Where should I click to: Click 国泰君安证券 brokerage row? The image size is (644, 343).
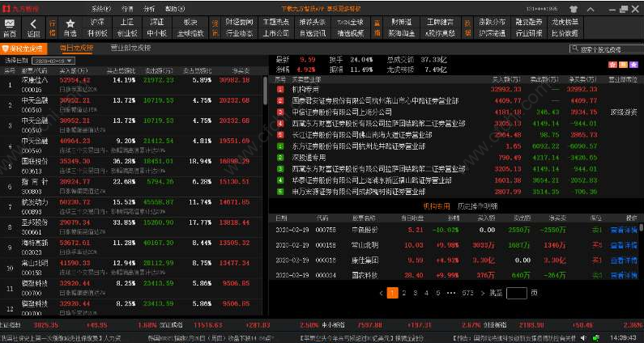coord(457,100)
